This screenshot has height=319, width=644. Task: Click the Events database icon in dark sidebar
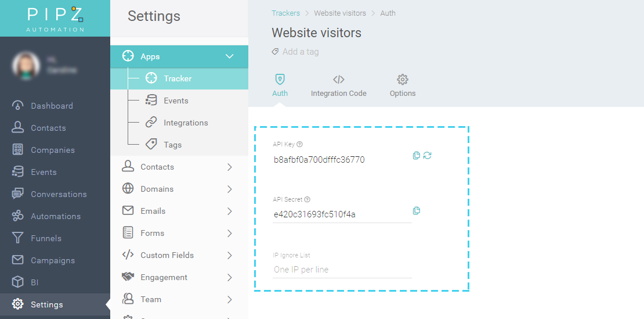17,172
